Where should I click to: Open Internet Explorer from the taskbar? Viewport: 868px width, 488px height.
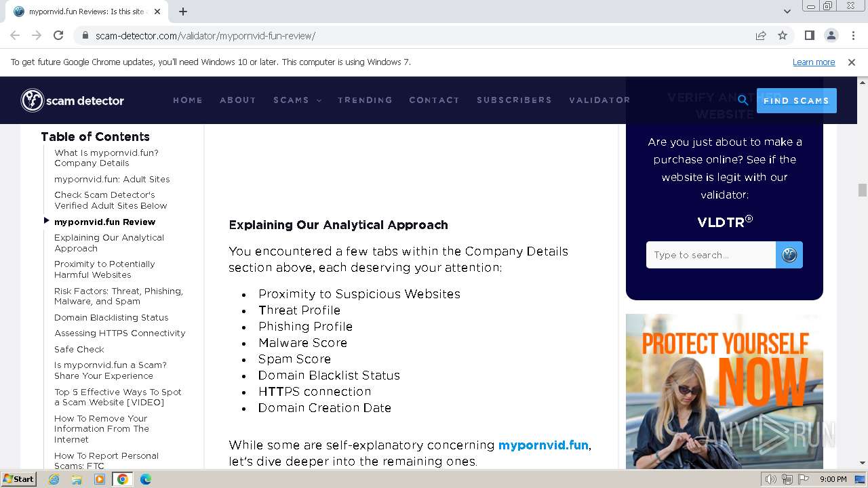54,479
